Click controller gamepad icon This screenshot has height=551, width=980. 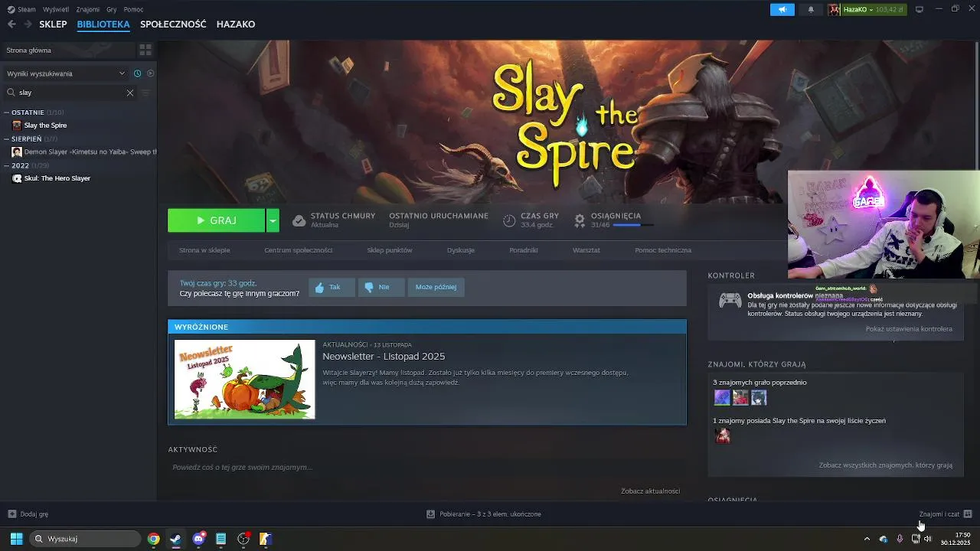coord(730,301)
